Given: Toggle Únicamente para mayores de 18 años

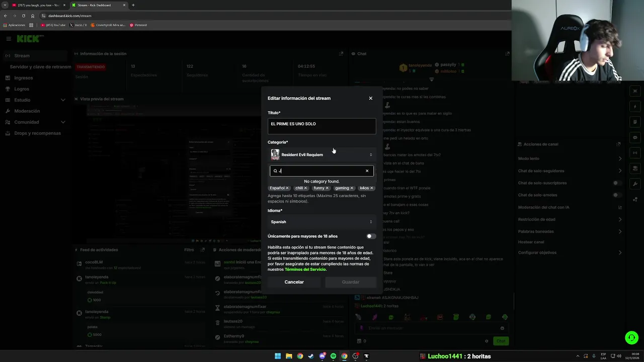Looking at the screenshot, I should [371, 236].
